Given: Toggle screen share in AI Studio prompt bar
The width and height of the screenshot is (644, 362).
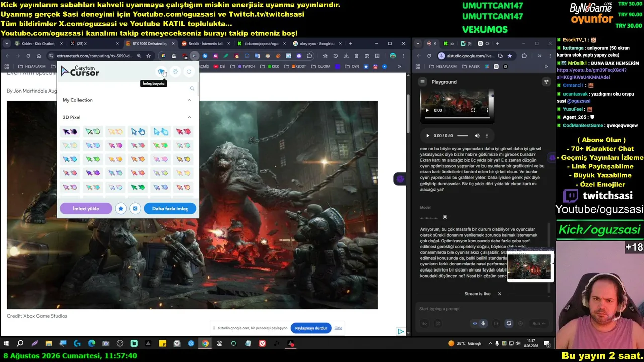Looking at the screenshot, I should [509, 324].
